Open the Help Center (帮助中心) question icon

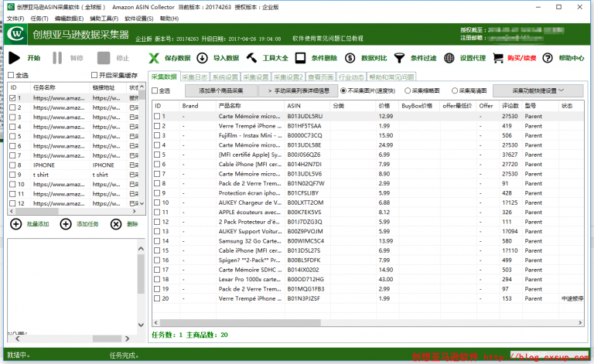[x=548, y=58]
